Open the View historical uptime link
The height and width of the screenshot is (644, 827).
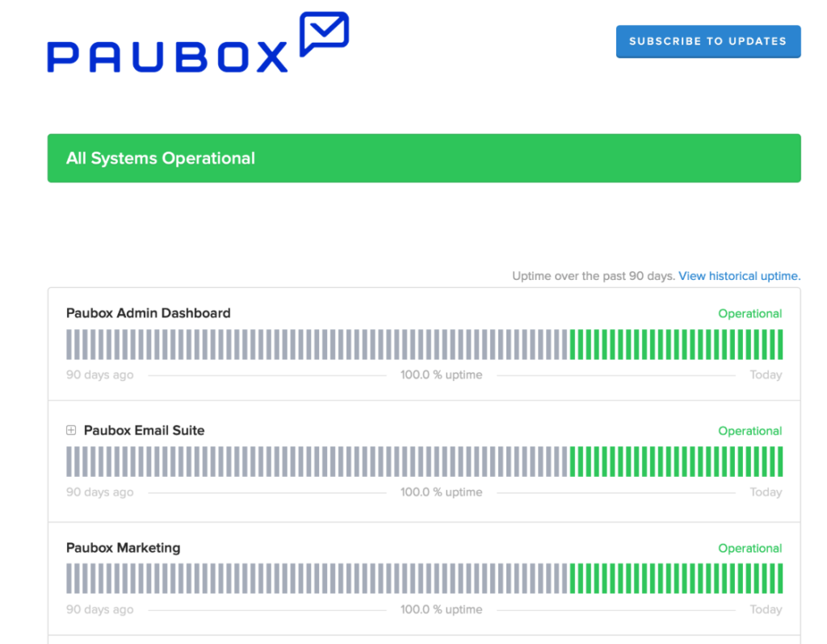tap(739, 276)
